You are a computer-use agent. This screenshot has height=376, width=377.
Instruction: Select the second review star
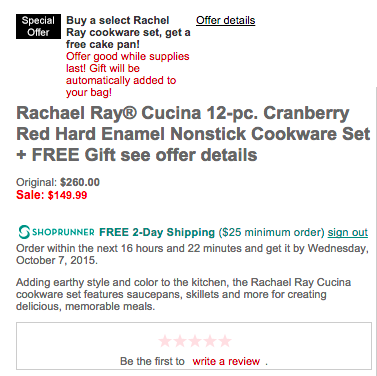pos(180,341)
